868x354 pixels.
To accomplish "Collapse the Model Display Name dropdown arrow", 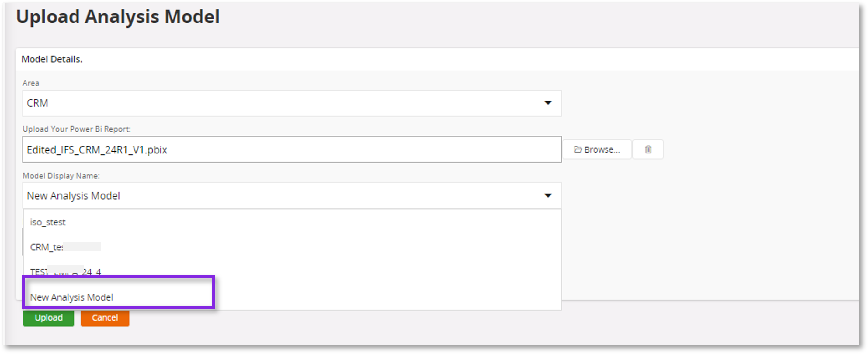I will [548, 195].
